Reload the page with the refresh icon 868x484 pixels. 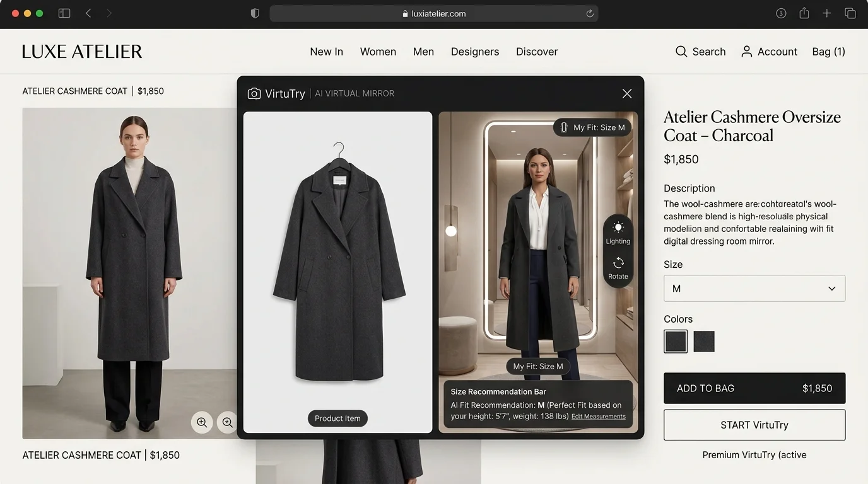coord(590,13)
